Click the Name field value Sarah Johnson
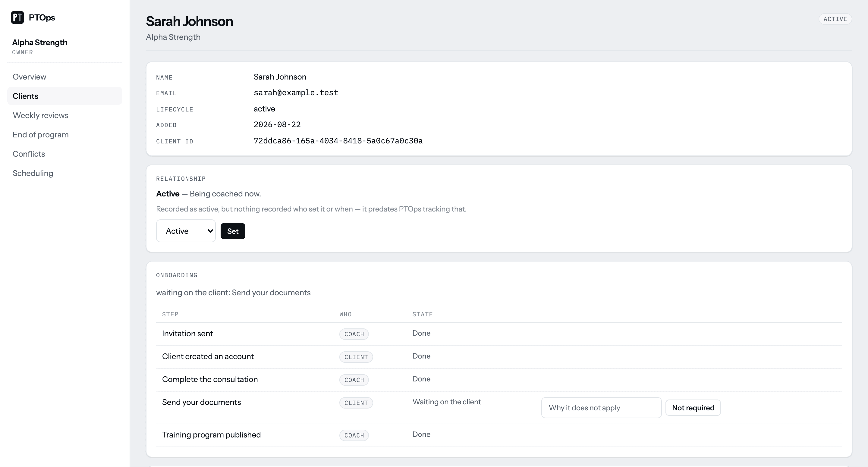This screenshot has height=467, width=868. (x=280, y=77)
